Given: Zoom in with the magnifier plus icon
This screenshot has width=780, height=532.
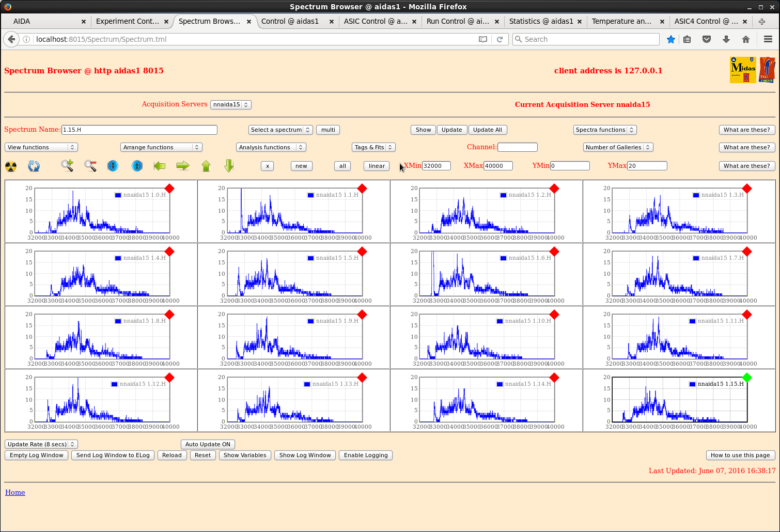Looking at the screenshot, I should coord(67,166).
